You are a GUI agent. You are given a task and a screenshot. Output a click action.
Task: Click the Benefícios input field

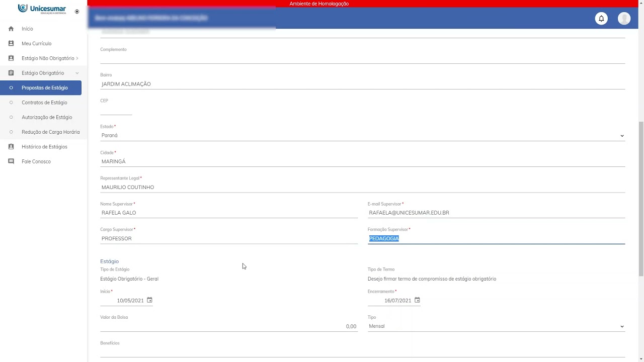point(362,352)
